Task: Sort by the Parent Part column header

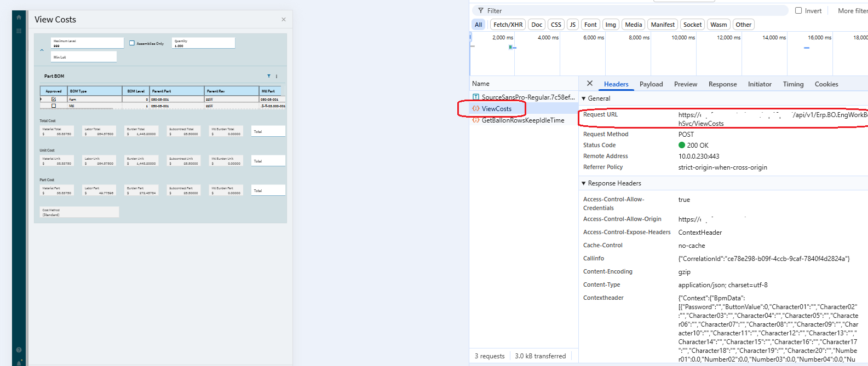Action: [x=177, y=91]
